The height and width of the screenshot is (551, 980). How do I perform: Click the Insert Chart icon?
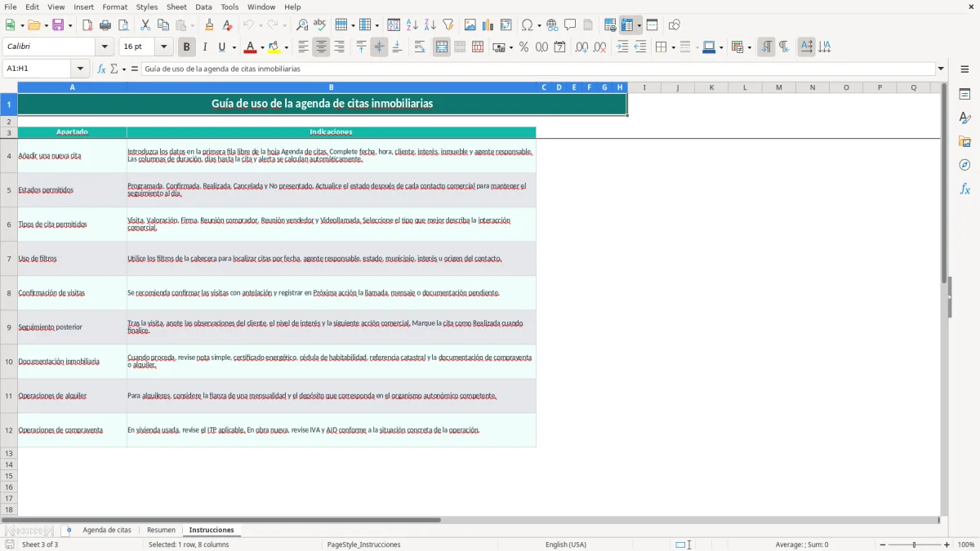[488, 25]
